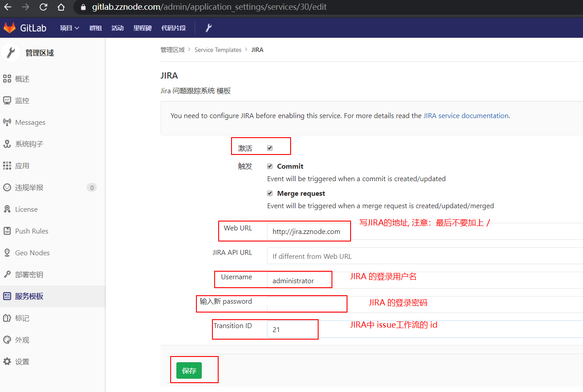Click the browser forward arrow
583x392 pixels.
[25, 7]
